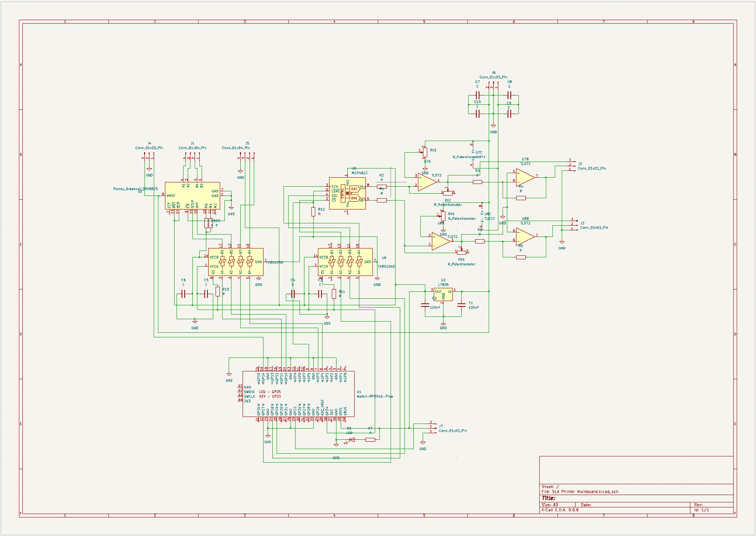Select the RV4 potentiometer symbol
Screen dimensions: 756x536
point(443,216)
